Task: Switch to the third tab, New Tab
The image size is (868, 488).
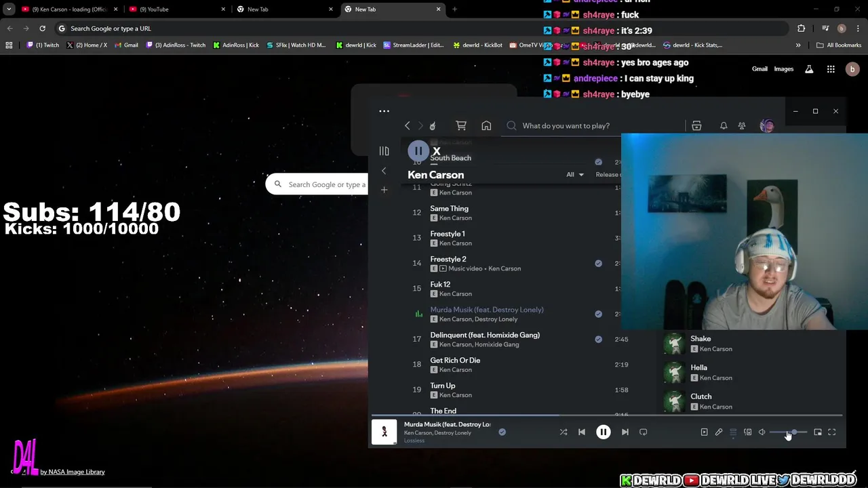Action: 285,9
